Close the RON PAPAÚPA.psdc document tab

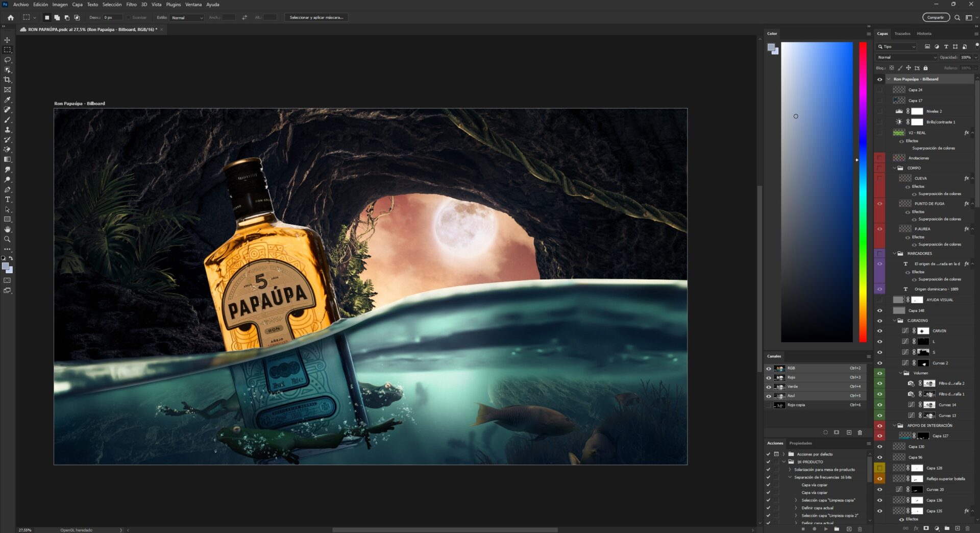coord(162,30)
